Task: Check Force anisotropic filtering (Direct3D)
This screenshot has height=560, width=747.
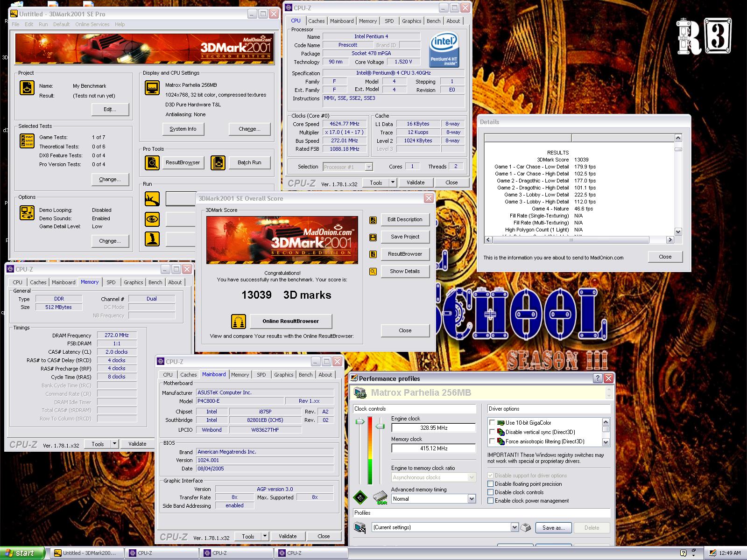Action: [492, 441]
